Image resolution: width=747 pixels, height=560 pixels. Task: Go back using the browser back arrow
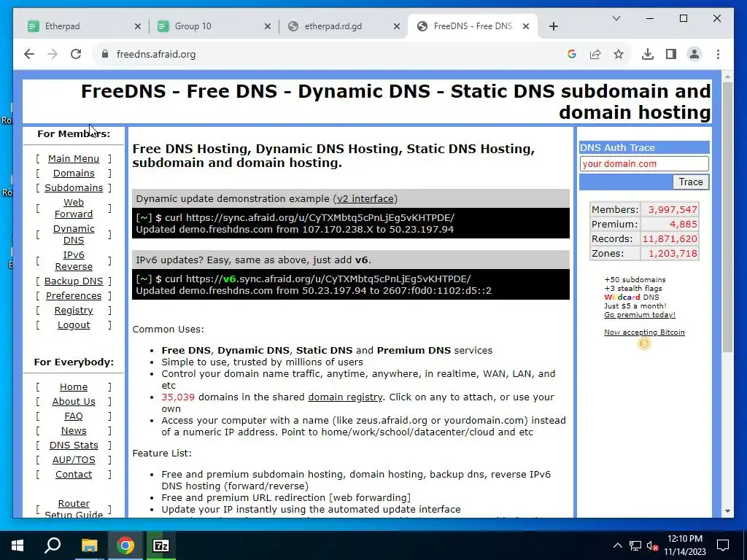(x=29, y=54)
